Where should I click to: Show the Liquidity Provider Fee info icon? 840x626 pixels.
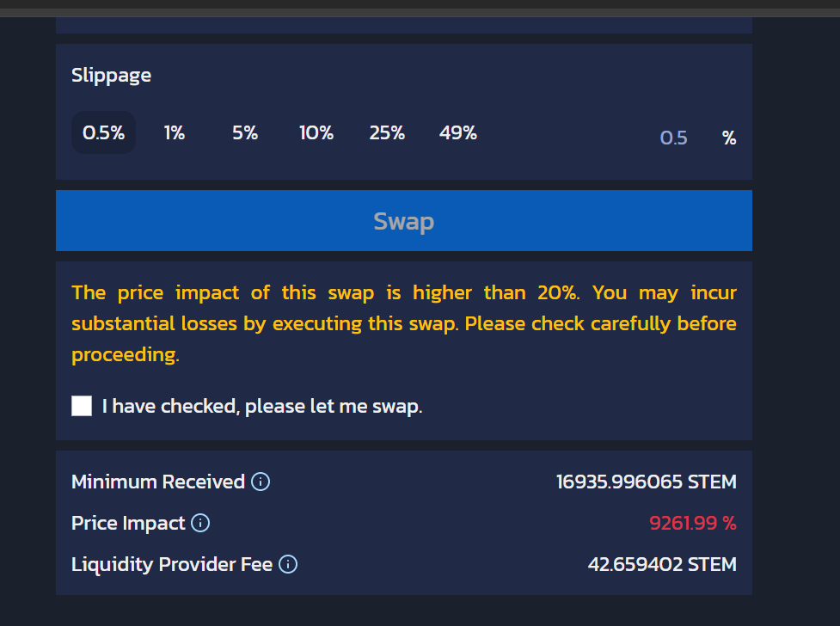point(289,564)
